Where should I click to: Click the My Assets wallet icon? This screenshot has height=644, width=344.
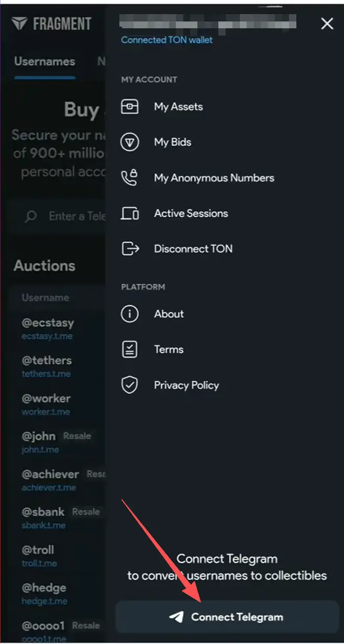[x=129, y=107]
